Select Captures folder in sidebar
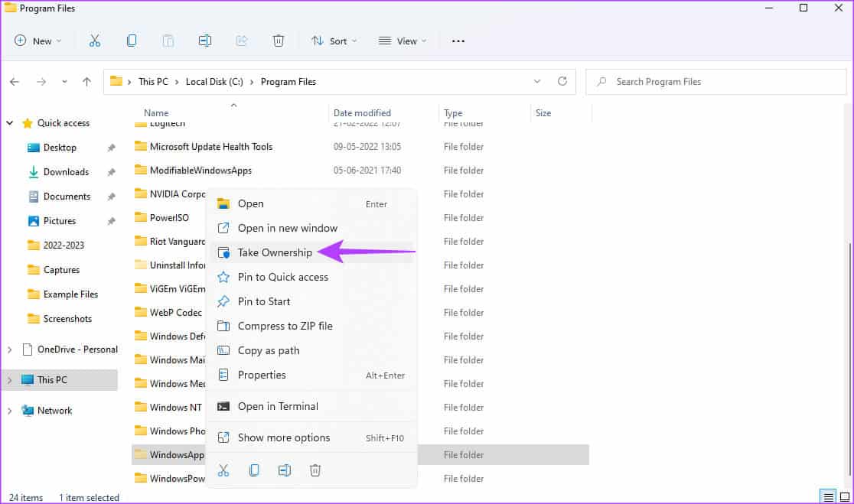The image size is (854, 504). click(x=61, y=270)
